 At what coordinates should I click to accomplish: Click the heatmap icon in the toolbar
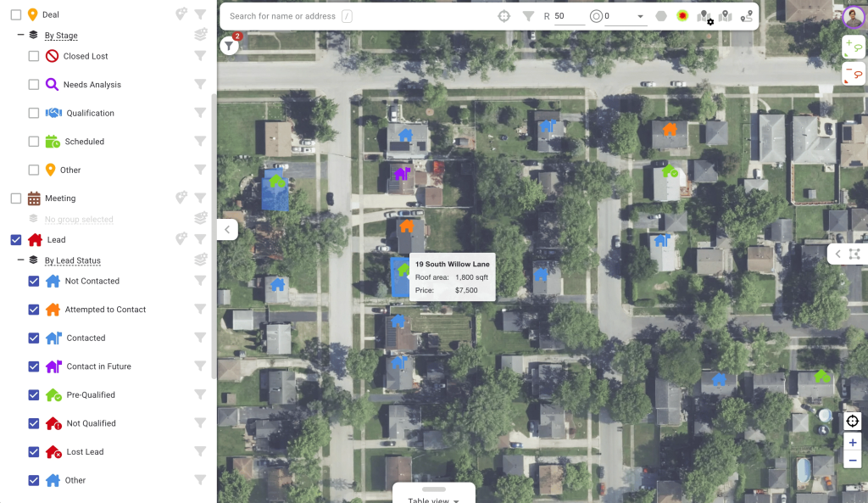pos(682,16)
